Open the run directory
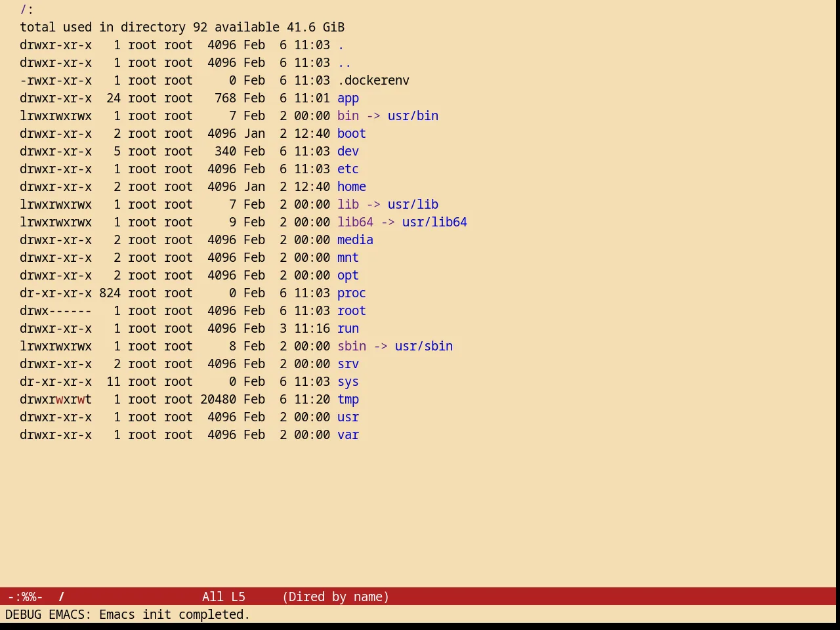The width and height of the screenshot is (840, 630). point(348,329)
